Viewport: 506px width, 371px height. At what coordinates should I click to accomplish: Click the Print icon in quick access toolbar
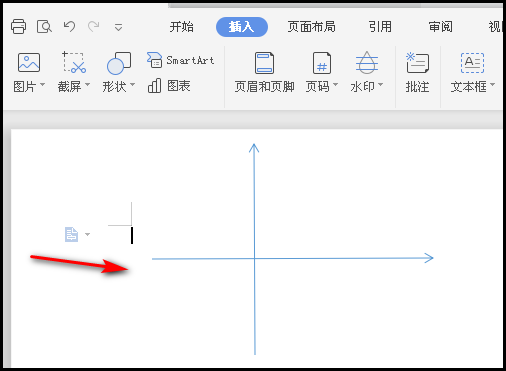pyautogui.click(x=18, y=27)
